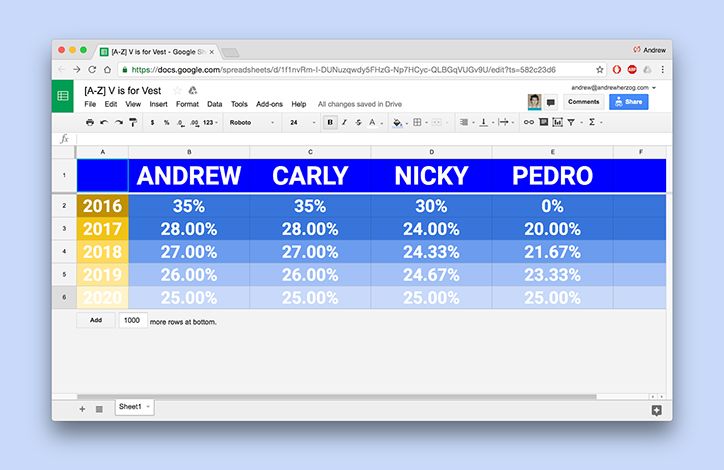Click the browser address bar URL
724x470 pixels.
(344, 70)
